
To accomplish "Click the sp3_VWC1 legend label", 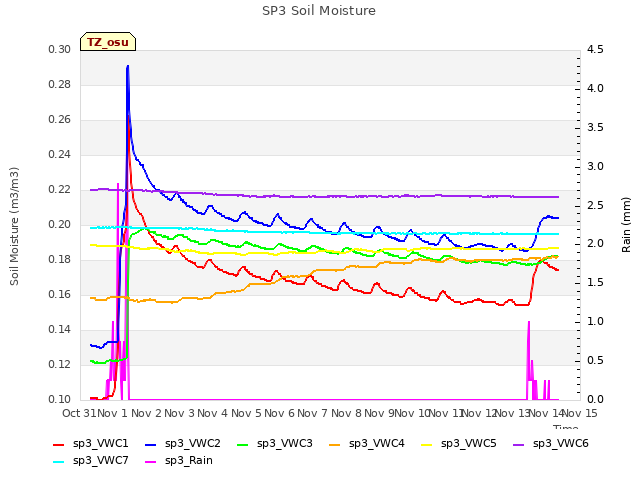I will tap(100, 443).
